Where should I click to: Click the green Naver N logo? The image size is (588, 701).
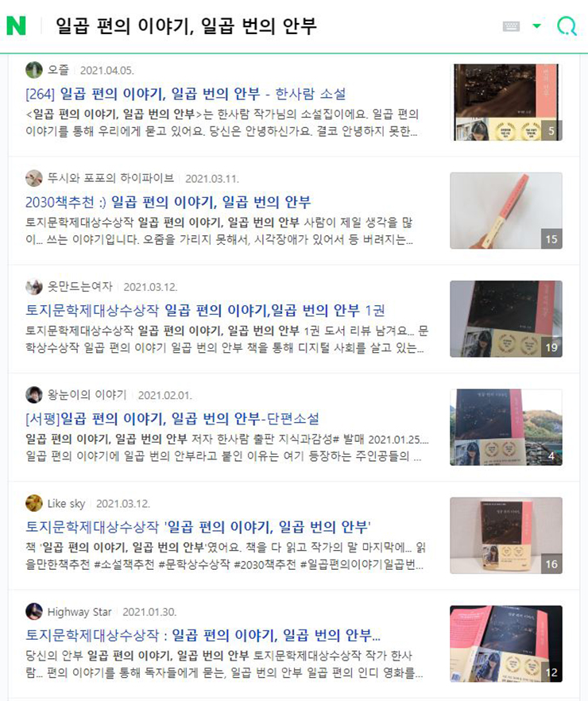tap(16, 25)
